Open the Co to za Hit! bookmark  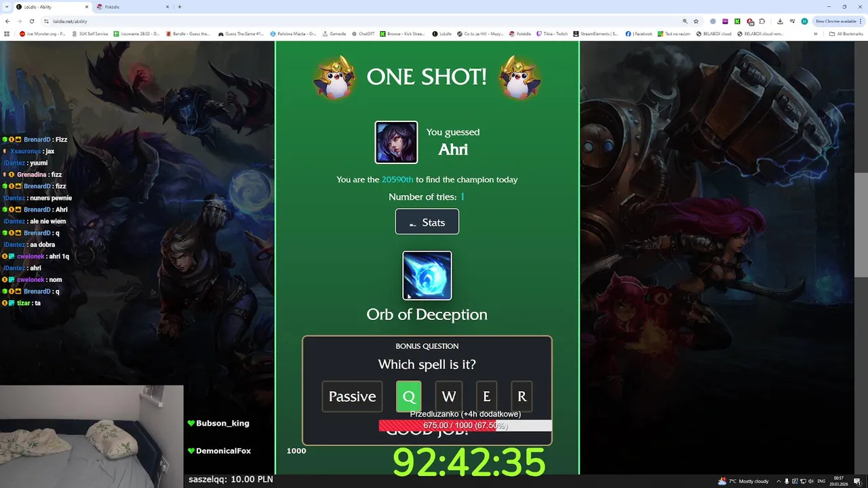tap(480, 33)
